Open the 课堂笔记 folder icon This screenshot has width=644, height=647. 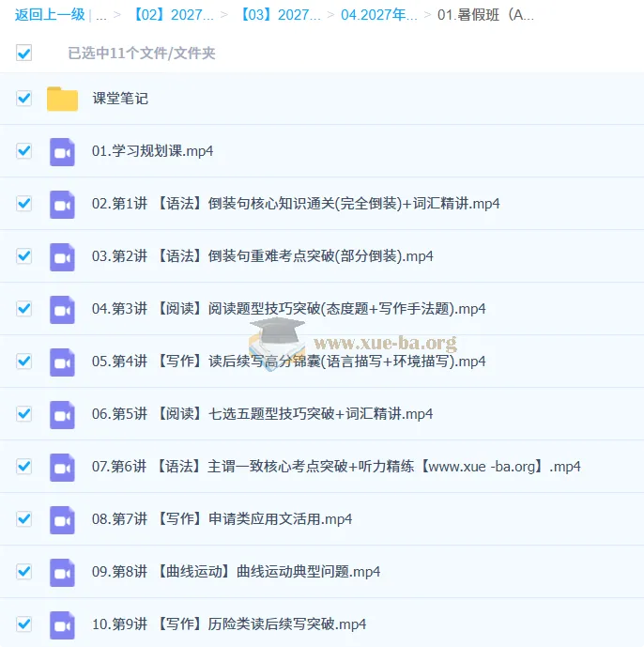pyautogui.click(x=62, y=99)
